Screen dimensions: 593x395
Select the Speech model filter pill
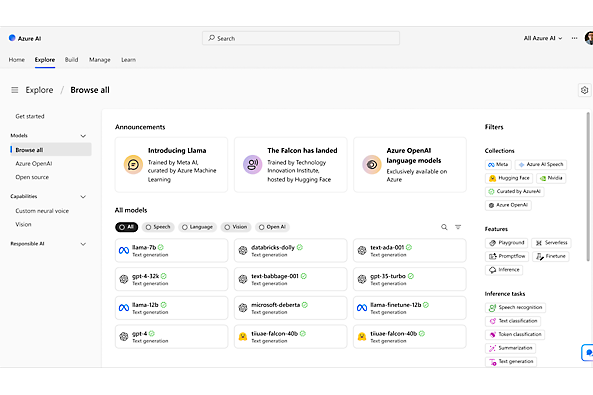pos(158,227)
